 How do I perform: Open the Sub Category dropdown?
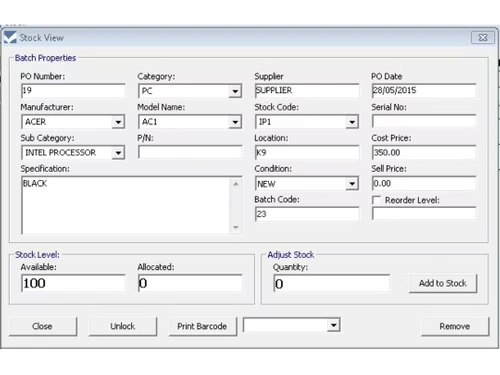[x=118, y=153]
